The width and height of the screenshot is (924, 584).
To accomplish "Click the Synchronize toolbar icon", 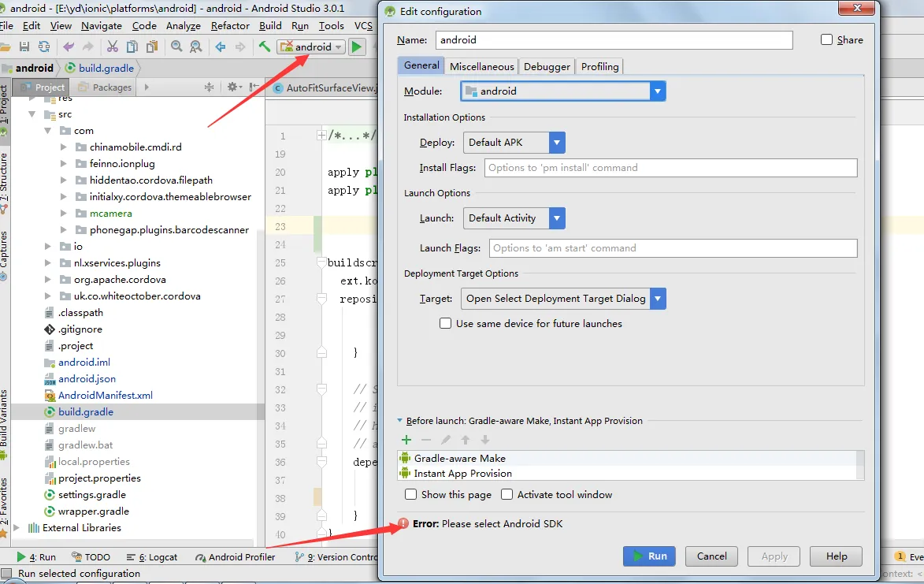I will pyautogui.click(x=44, y=46).
